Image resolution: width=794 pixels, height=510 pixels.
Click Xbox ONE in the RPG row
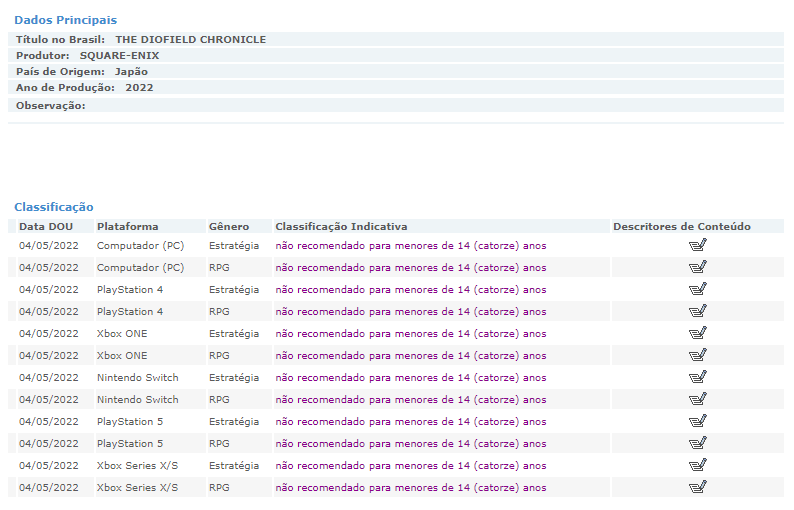click(x=122, y=356)
